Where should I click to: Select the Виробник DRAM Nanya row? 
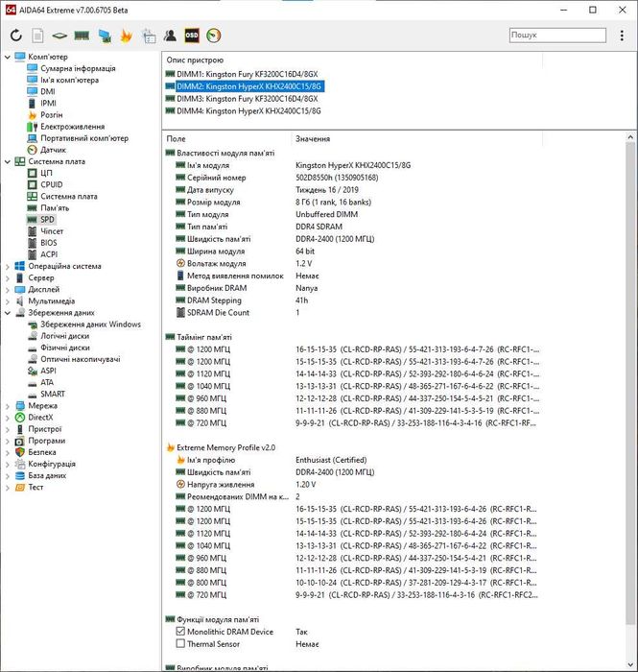coord(352,288)
